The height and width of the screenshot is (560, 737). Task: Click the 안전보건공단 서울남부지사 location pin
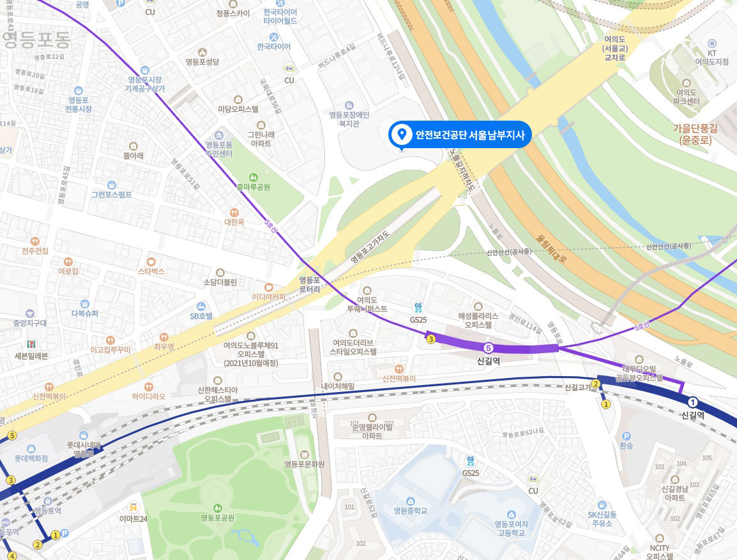pyautogui.click(x=402, y=134)
